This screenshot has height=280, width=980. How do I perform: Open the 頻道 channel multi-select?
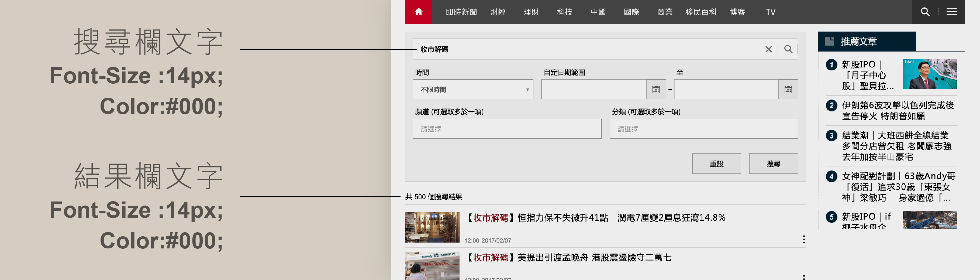507,129
